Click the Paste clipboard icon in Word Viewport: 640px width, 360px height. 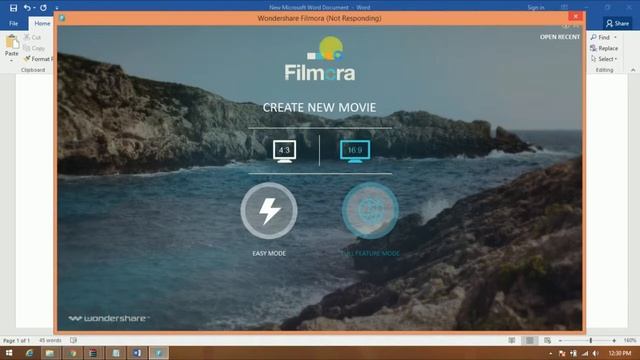pyautogui.click(x=11, y=42)
